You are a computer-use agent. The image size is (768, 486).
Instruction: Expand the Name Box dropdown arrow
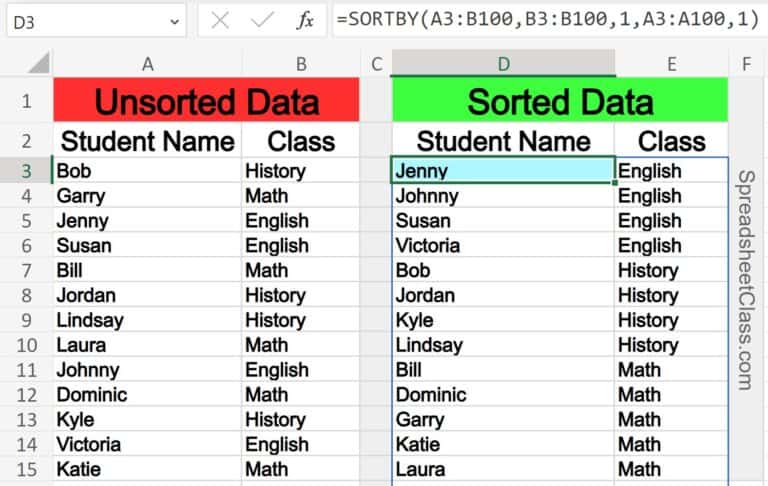(x=175, y=20)
